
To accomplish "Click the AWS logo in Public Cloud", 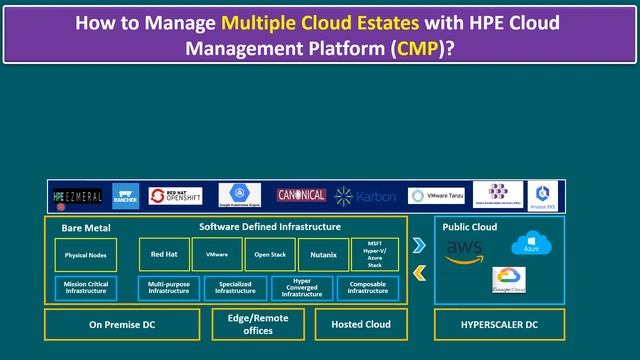I will [464, 252].
